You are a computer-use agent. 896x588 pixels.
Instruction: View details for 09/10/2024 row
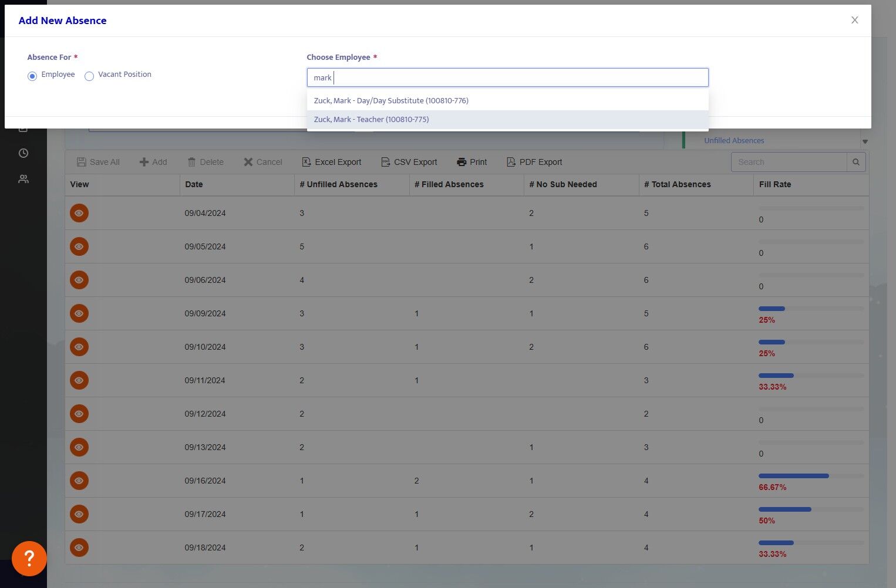click(x=79, y=347)
